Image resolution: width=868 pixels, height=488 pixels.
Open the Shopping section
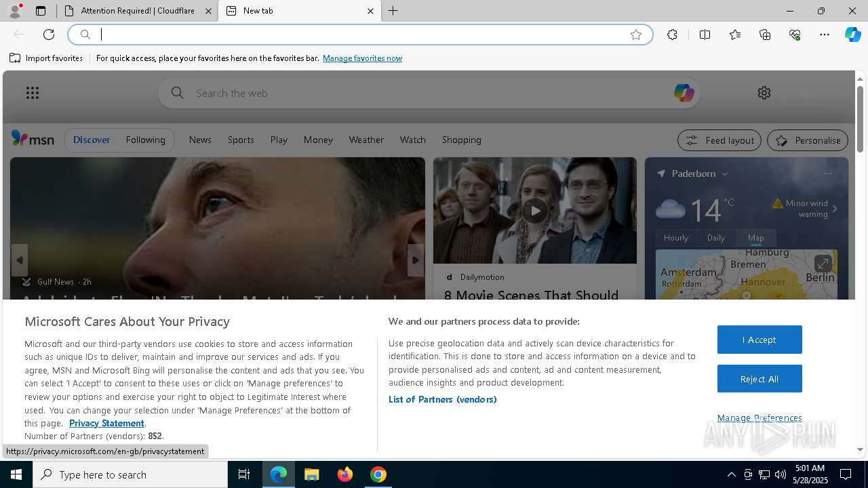pyautogui.click(x=462, y=140)
